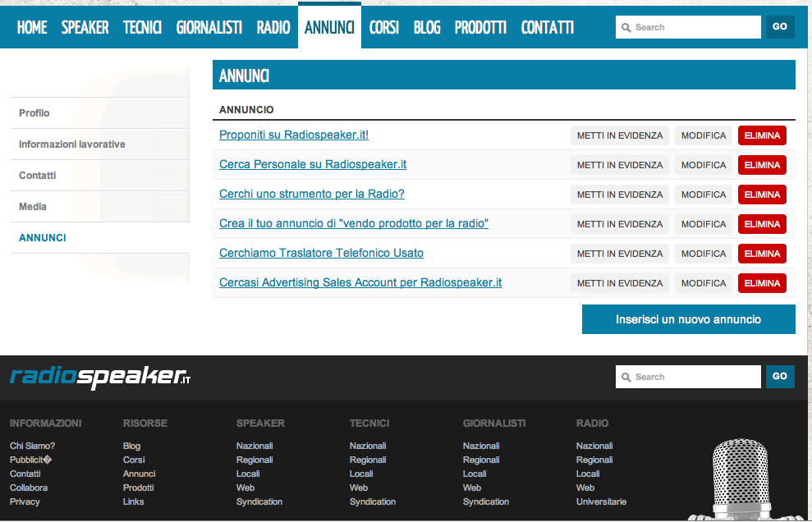Open Informazioni lavorative in the sidebar
The image size is (812, 522).
100,144
